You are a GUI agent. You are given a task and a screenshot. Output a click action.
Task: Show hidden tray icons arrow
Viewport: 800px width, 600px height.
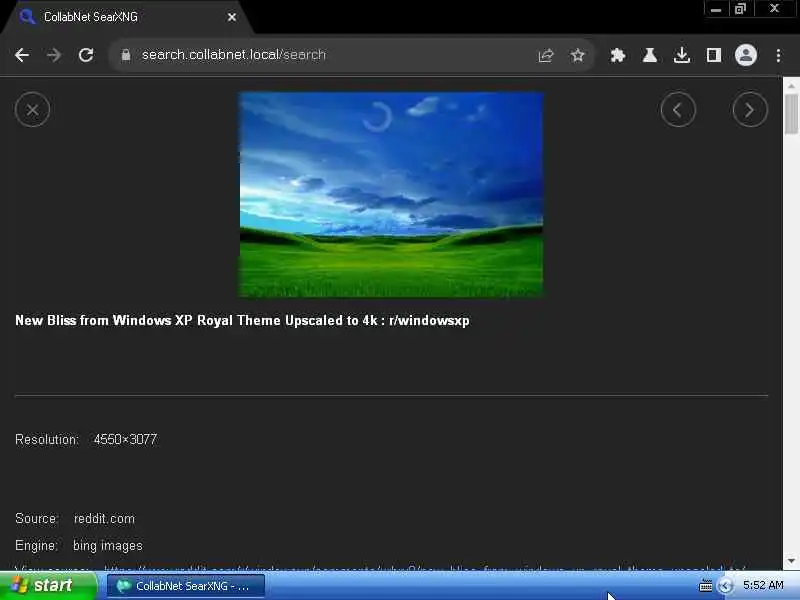point(725,586)
